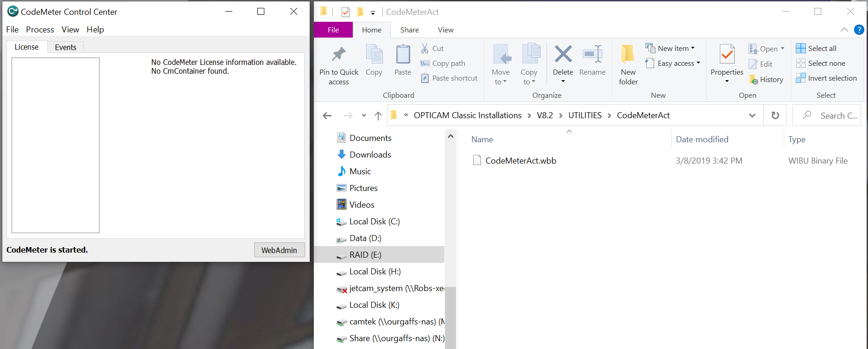Expand the Open button dropdown arrow
Viewport: 868px width, 349px height.
coord(782,49)
